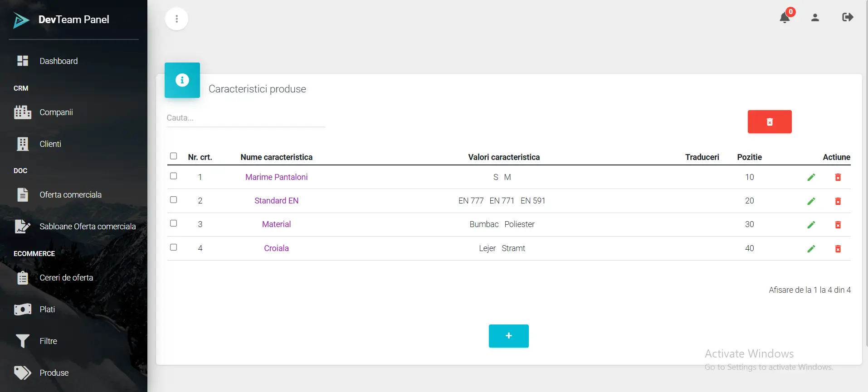Check the Marime Pantaloni row checkbox
Viewport: 868px width, 392px height.
(173, 176)
